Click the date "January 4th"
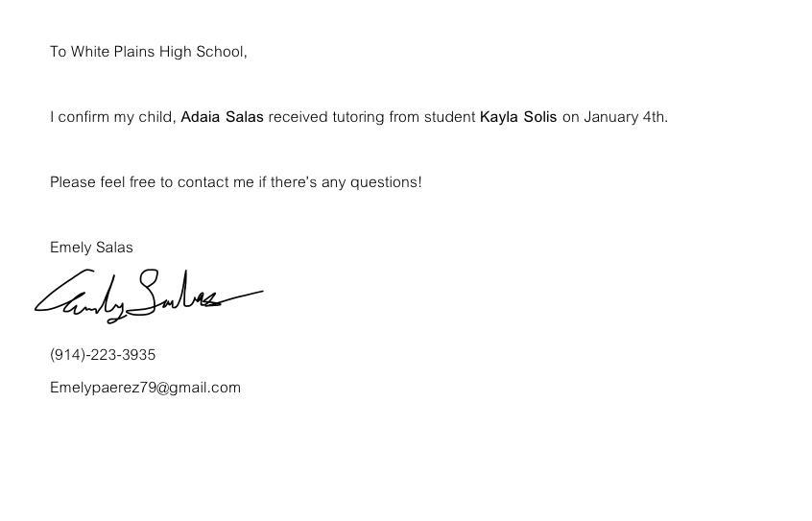812x521 pixels. point(625,117)
